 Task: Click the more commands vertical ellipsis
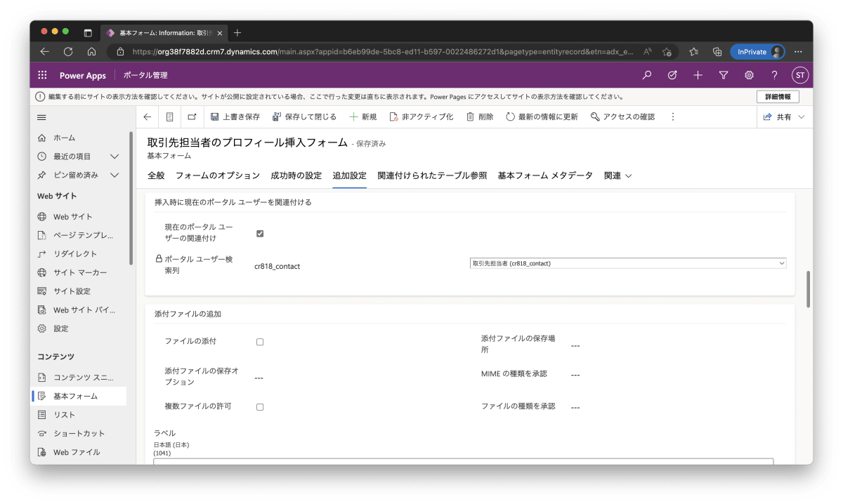pos(672,117)
